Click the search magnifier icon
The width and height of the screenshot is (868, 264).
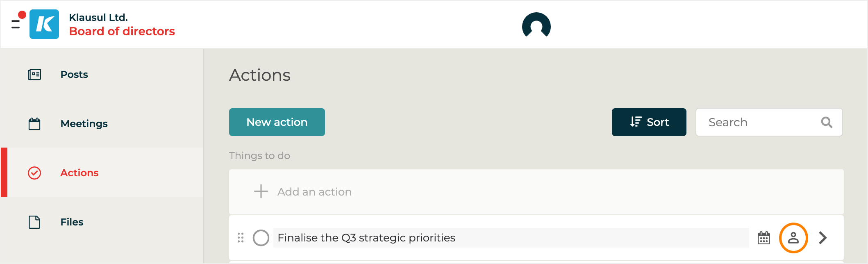(827, 122)
